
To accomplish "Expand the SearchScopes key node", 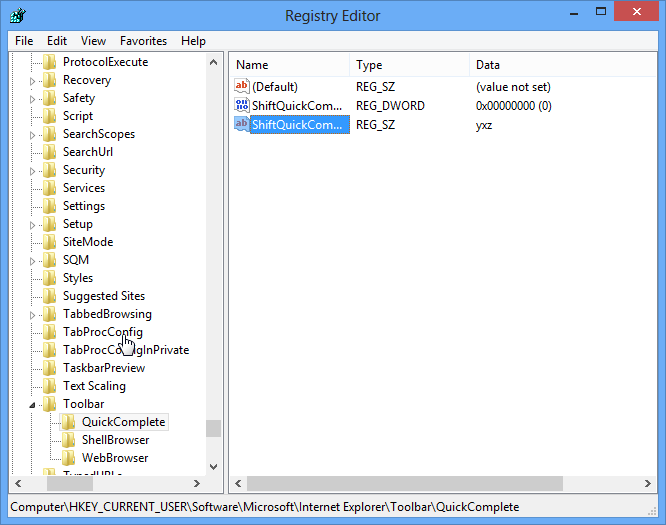I will [32, 134].
